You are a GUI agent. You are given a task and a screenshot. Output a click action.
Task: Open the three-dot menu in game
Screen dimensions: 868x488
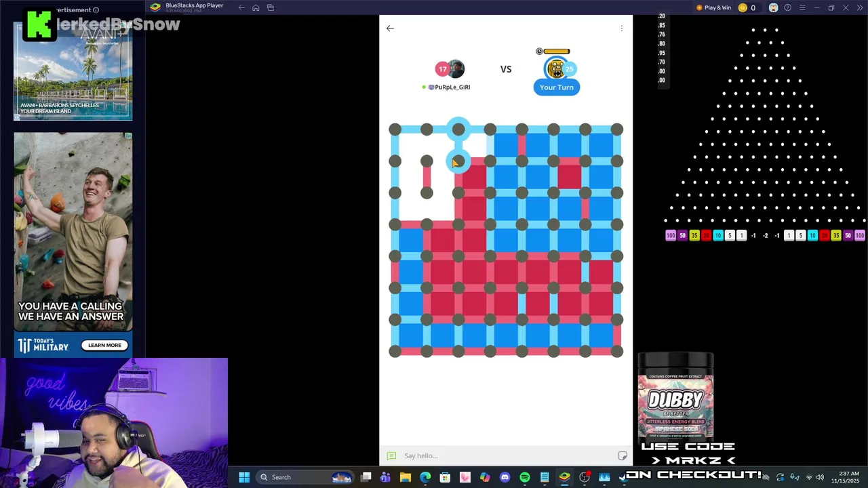tap(621, 28)
